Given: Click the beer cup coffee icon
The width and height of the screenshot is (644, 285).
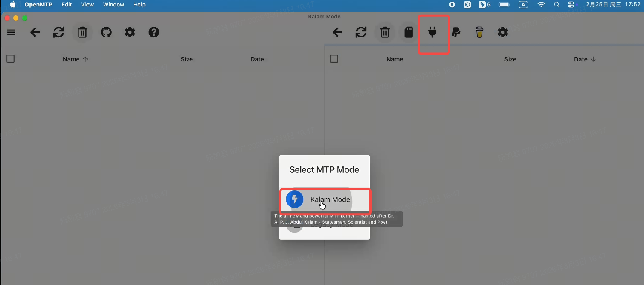Looking at the screenshot, I should (479, 32).
